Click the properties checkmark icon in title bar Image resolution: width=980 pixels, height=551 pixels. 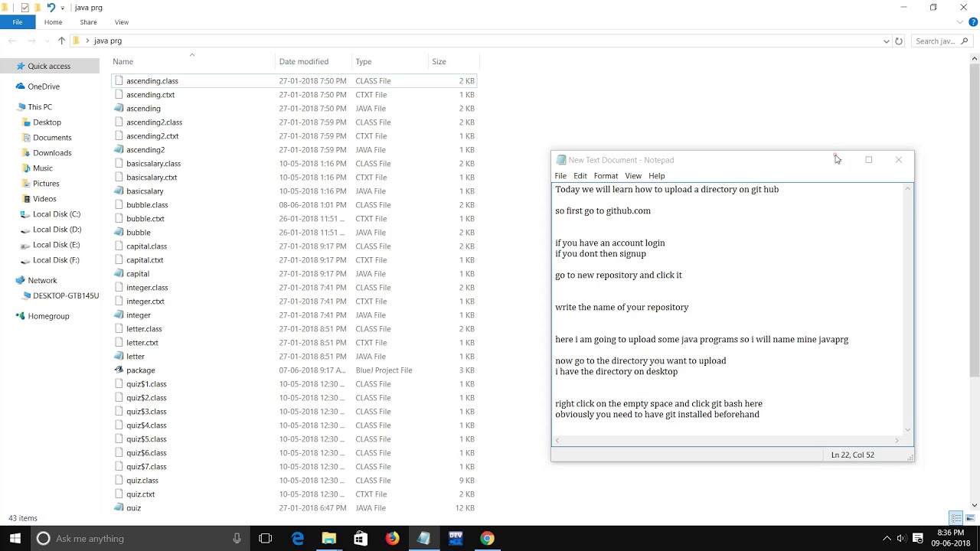25,8
